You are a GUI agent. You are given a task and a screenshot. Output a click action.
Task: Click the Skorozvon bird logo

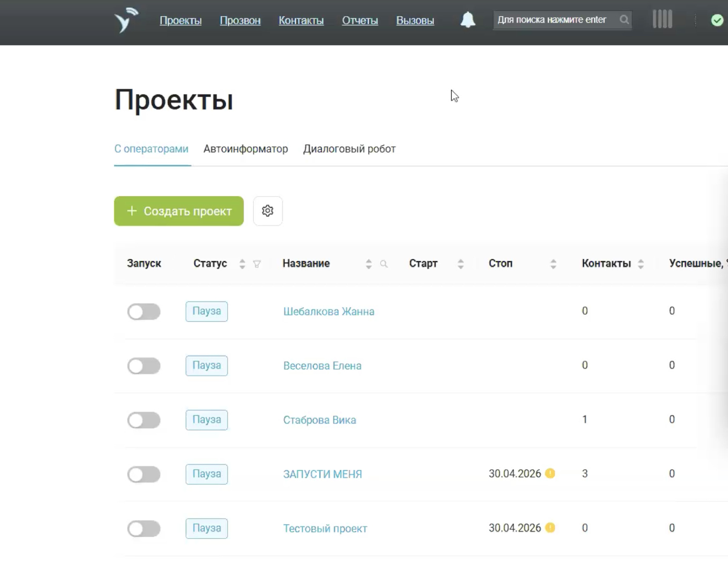tap(126, 20)
